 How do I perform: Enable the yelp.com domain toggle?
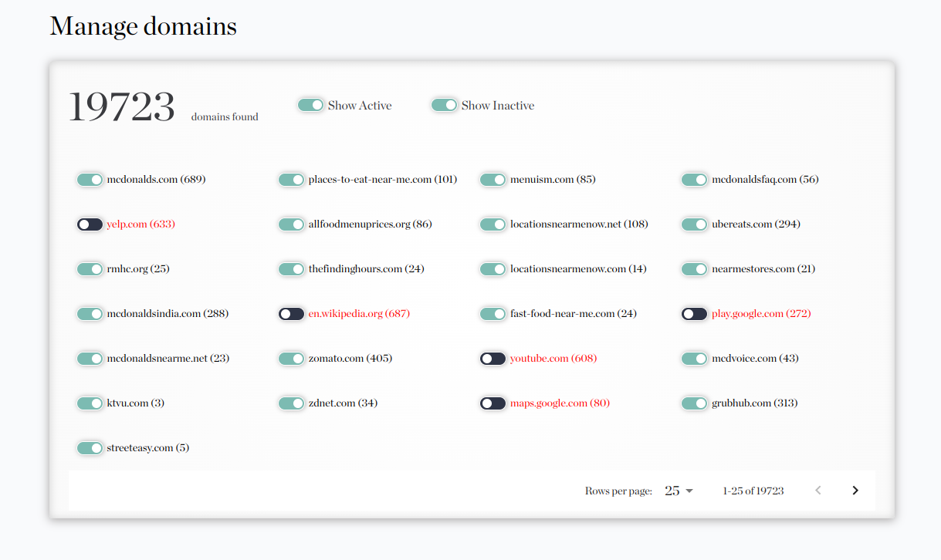(90, 224)
